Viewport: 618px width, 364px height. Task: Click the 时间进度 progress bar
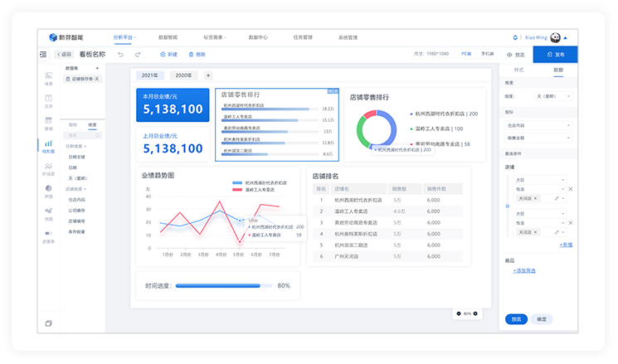coord(224,285)
